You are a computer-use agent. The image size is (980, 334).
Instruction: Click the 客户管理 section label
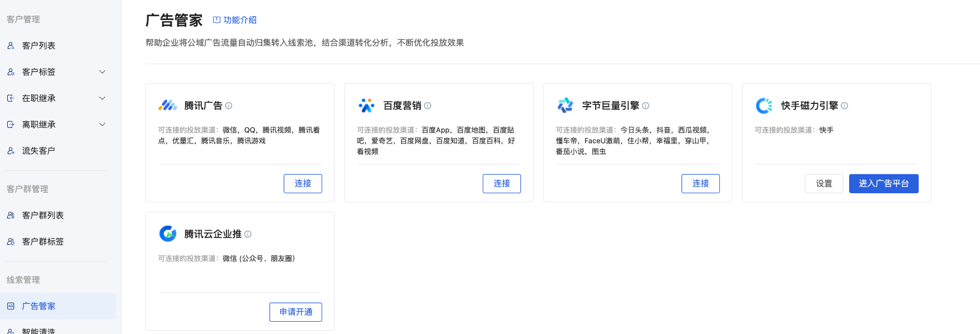tap(23, 20)
